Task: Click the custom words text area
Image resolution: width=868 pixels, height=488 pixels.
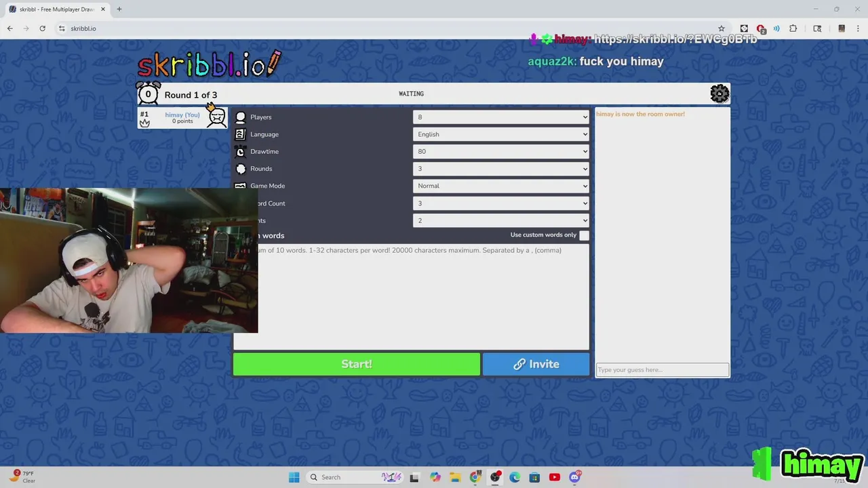Action: click(423, 296)
